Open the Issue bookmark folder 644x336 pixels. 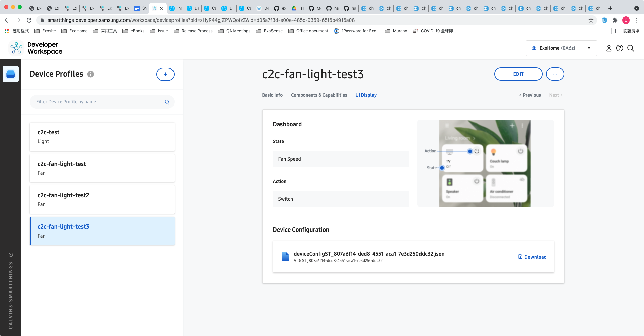[159, 31]
